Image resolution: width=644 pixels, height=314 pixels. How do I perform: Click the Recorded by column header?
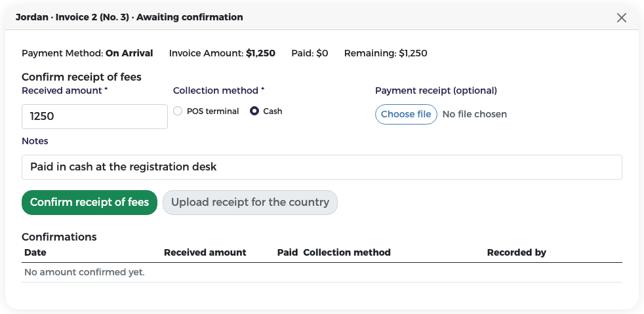click(517, 252)
